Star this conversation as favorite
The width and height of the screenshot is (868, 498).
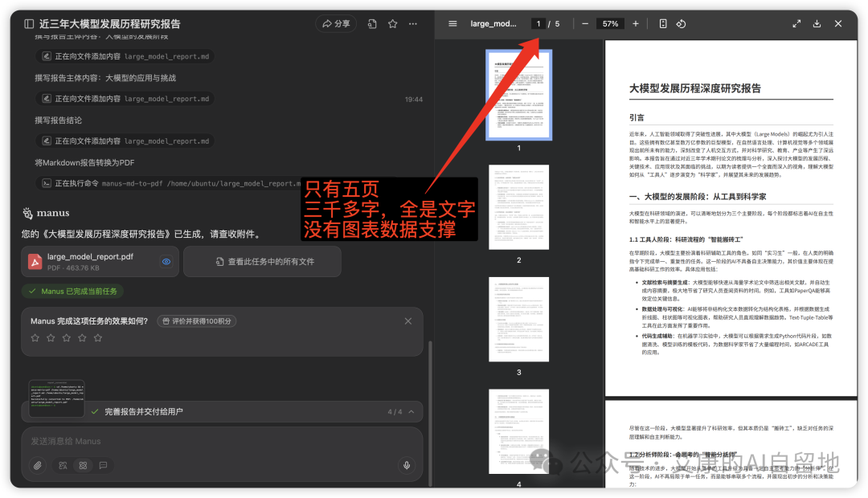coord(392,24)
